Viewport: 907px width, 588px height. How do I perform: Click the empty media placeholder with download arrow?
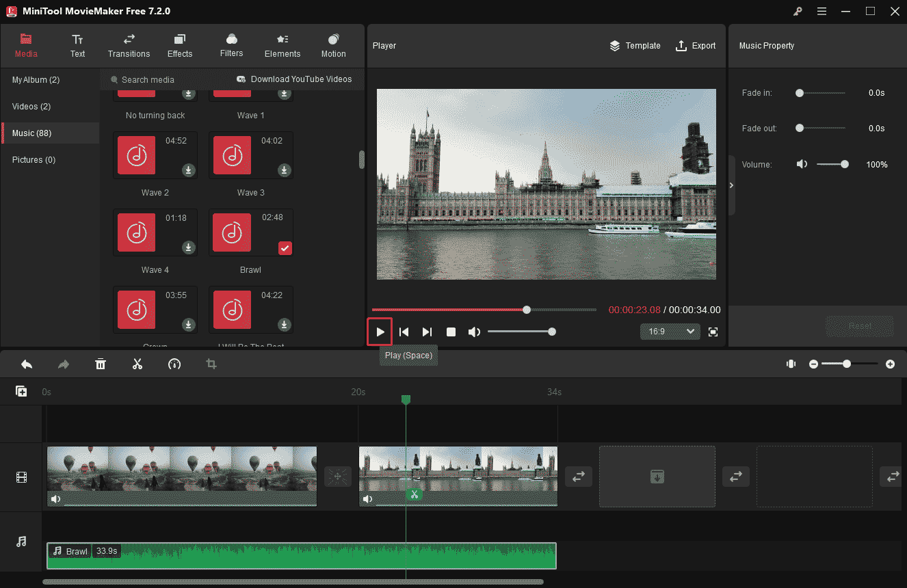pos(657,477)
